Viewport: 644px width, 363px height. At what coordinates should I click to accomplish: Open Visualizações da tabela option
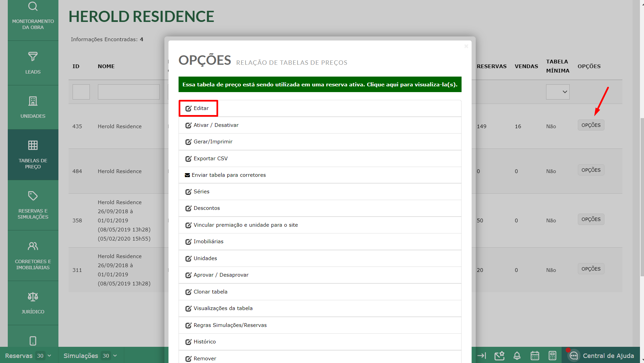click(320, 308)
